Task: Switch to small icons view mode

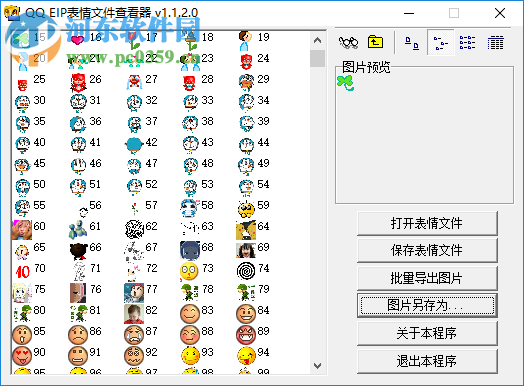Action: pyautogui.click(x=440, y=43)
